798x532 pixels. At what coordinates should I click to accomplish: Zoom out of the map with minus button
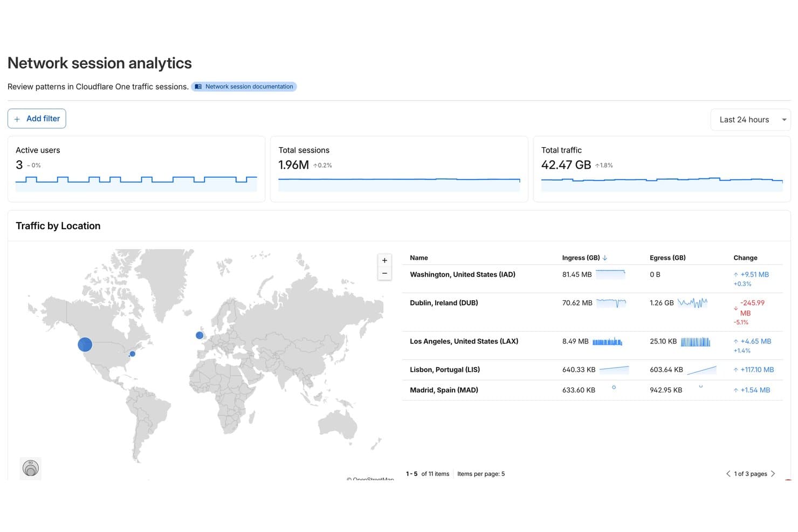[x=384, y=273]
